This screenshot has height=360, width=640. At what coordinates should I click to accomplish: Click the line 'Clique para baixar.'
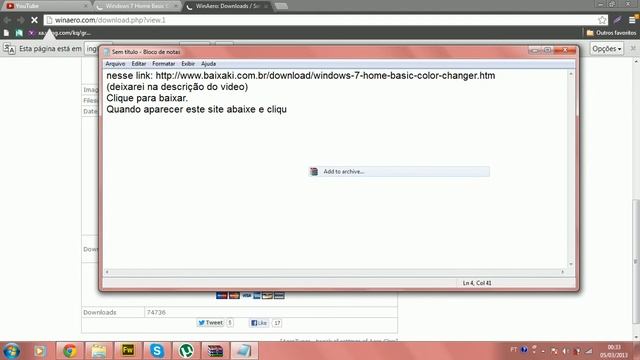147,98
